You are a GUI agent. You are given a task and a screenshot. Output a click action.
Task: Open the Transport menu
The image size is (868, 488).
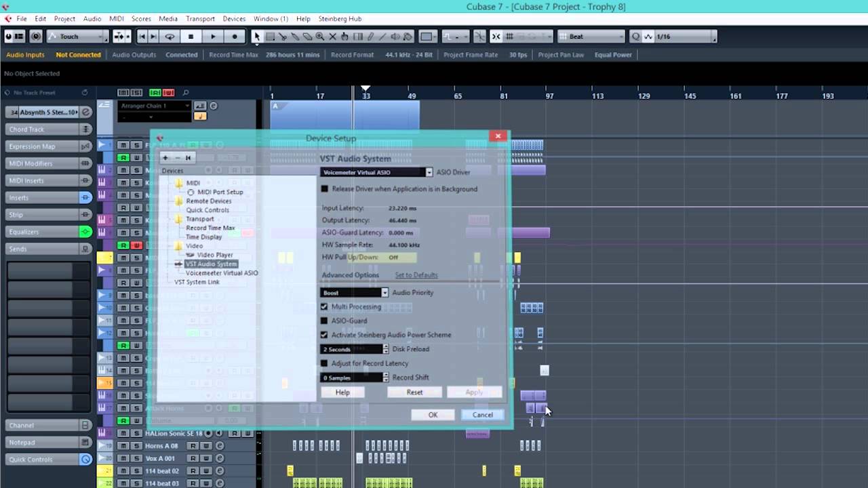coord(200,18)
